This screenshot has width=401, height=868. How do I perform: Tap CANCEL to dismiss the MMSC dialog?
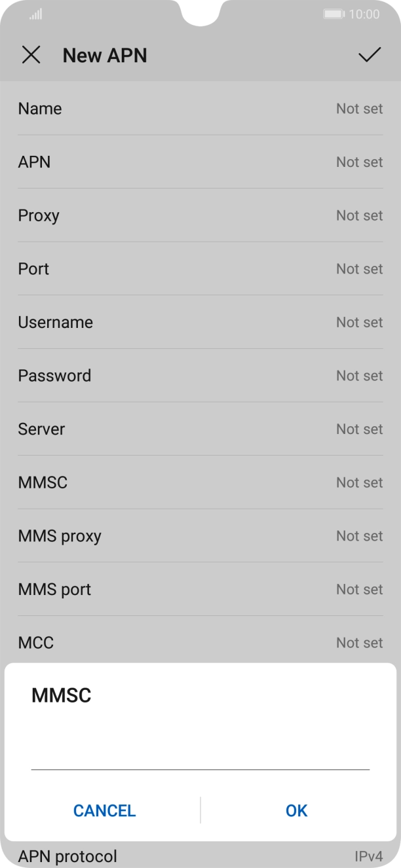(104, 810)
